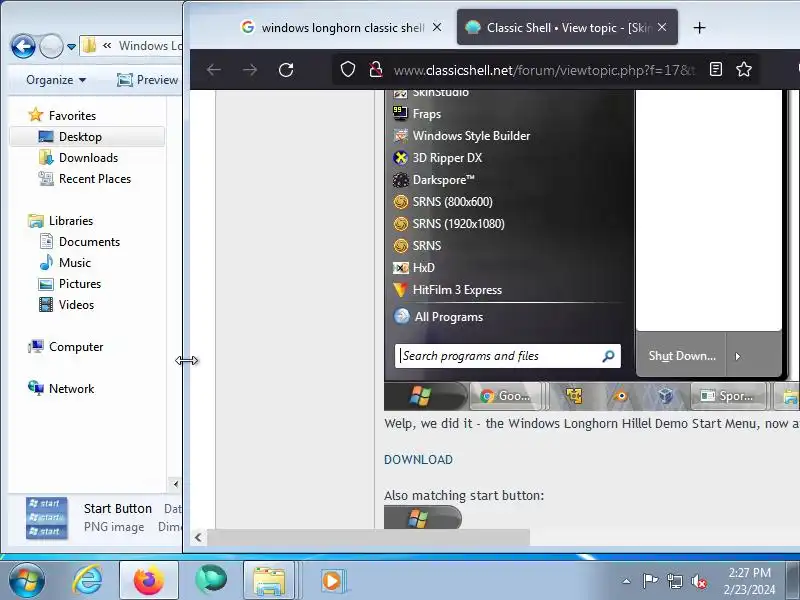Open the Music library
The height and width of the screenshot is (600, 800).
point(74,263)
